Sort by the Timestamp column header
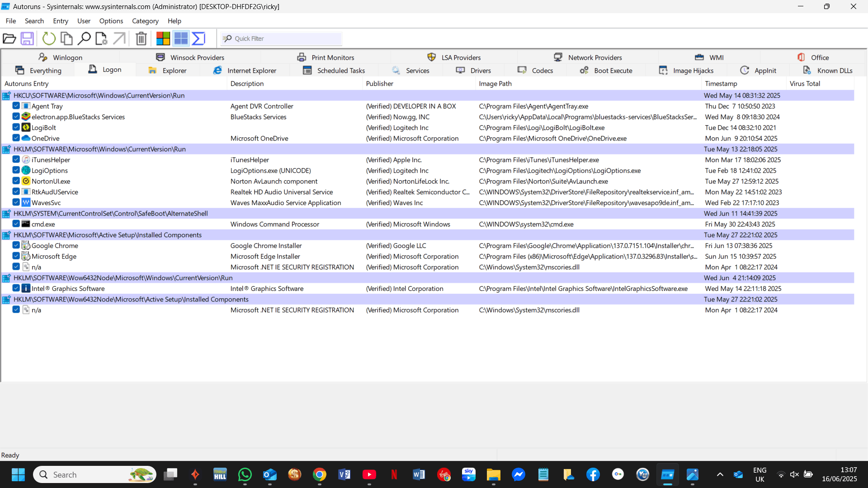The width and height of the screenshot is (868, 488). coord(722,84)
